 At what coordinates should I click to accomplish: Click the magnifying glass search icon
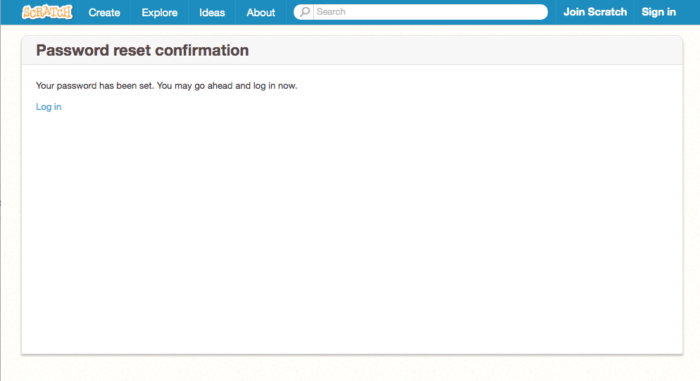pos(304,12)
